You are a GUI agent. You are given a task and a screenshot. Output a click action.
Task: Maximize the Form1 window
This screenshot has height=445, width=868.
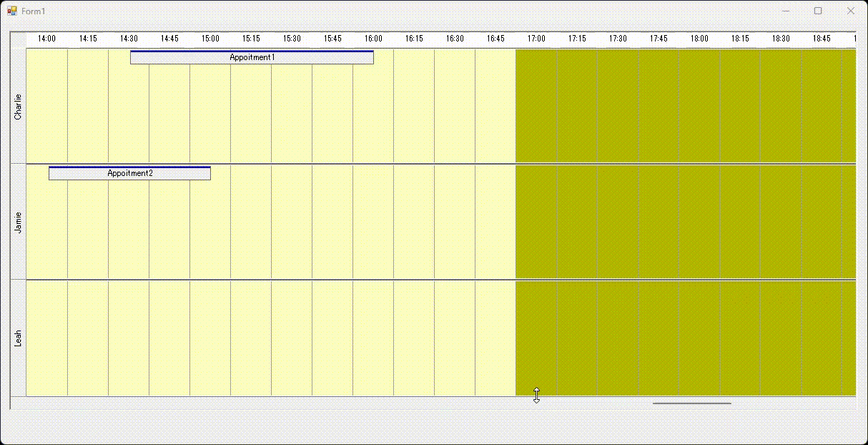tap(818, 11)
